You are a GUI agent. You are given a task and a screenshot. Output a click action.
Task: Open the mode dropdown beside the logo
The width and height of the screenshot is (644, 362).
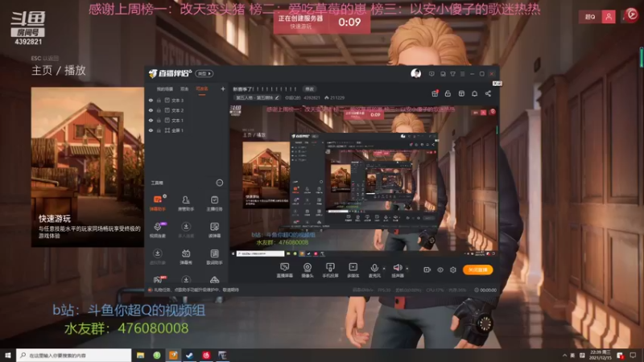coord(204,73)
